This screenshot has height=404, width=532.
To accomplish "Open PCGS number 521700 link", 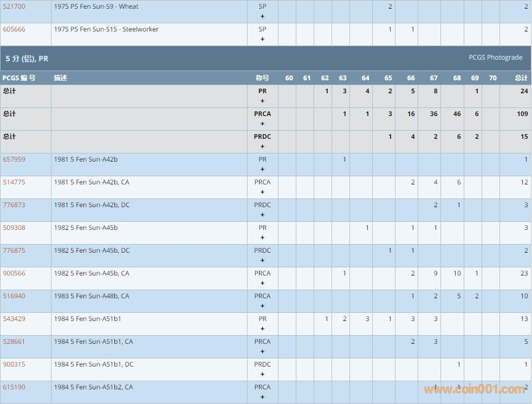I will point(14,7).
